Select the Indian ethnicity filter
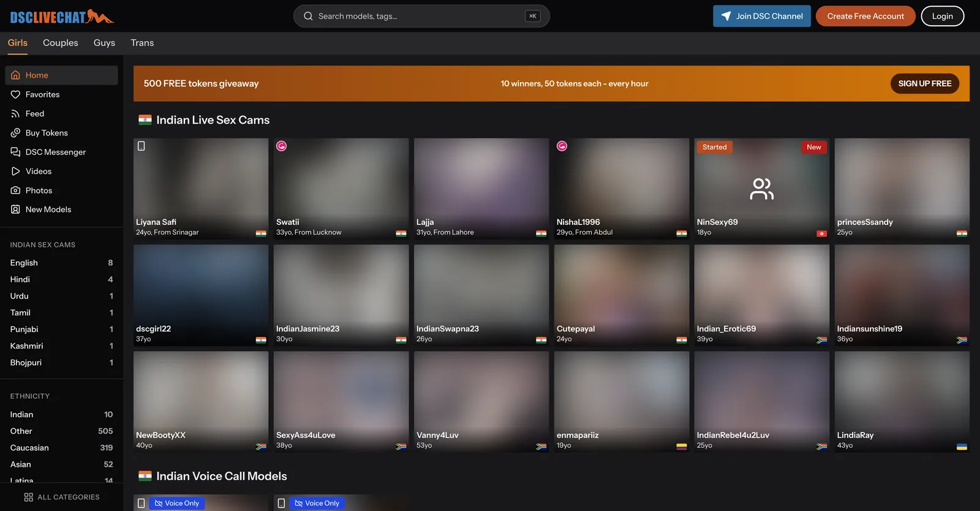Viewport: 980px width, 511px height. tap(62, 415)
